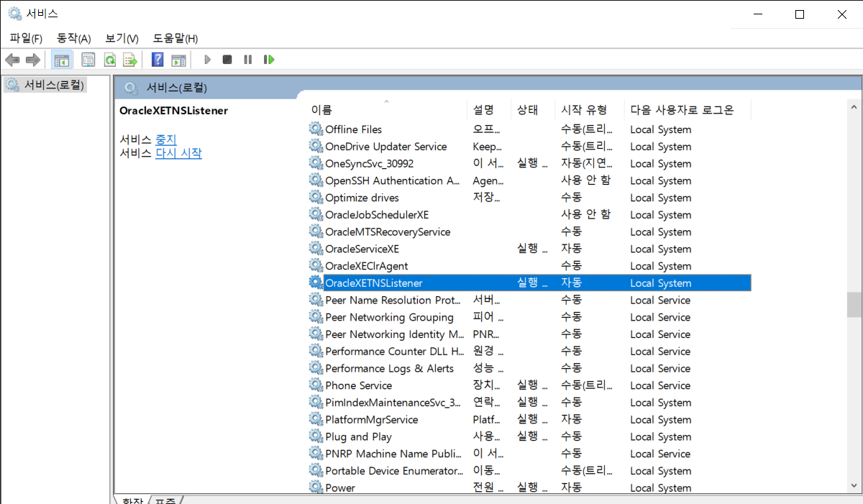863x504 pixels.
Task: Click the OracleJobSchedulerXE gear icon
Action: [316, 215]
